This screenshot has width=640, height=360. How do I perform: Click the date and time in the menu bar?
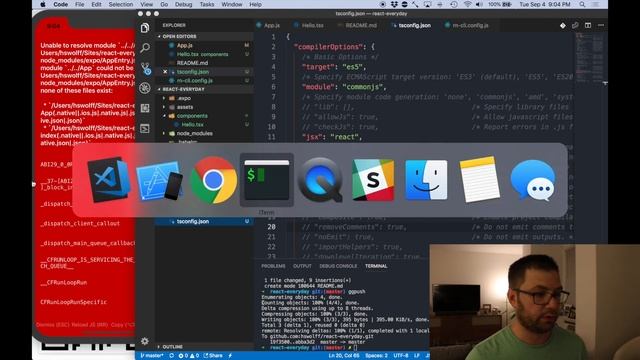[544, 4]
